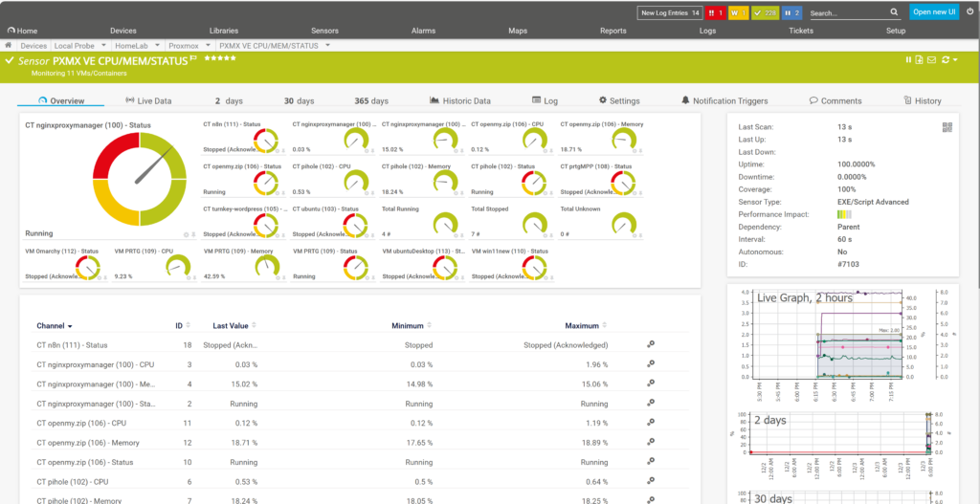Click the logout power icon
980x504 pixels.
coord(968,12)
